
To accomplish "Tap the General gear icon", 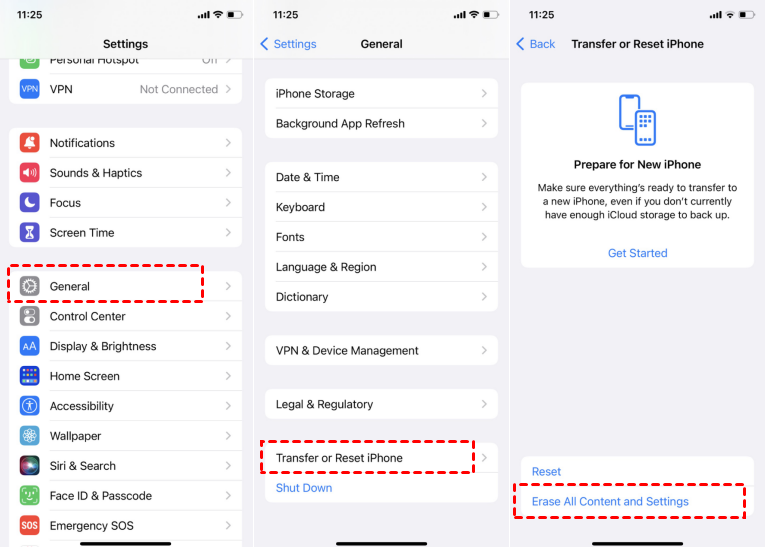I will (x=29, y=286).
